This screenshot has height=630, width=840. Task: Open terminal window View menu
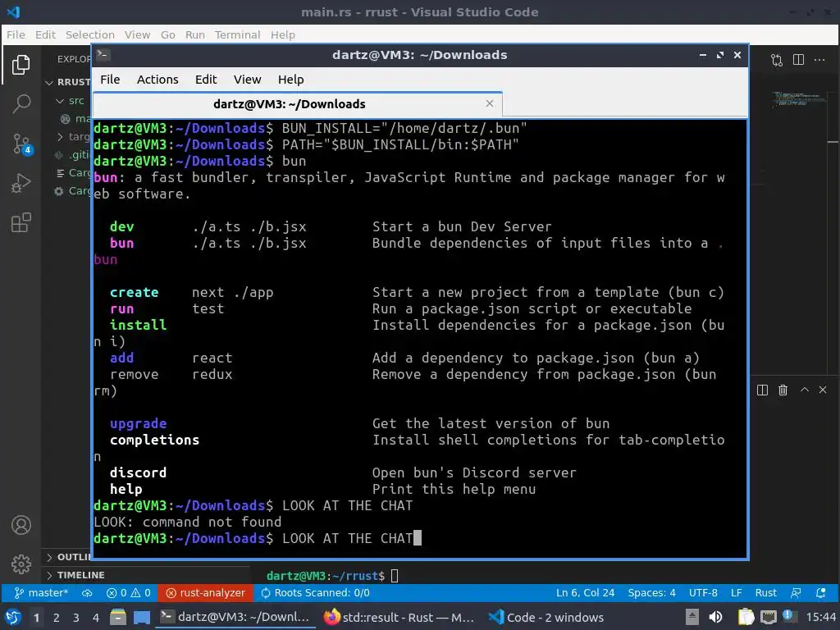(247, 80)
